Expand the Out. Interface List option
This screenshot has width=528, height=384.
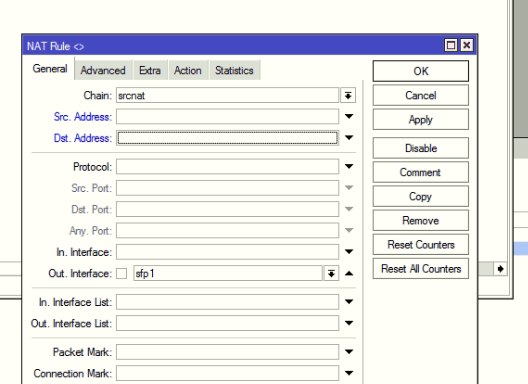(349, 323)
